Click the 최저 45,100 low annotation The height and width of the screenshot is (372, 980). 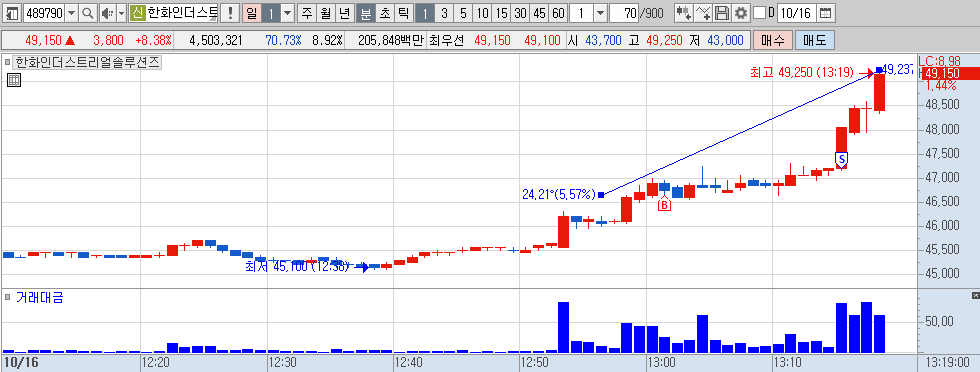297,267
